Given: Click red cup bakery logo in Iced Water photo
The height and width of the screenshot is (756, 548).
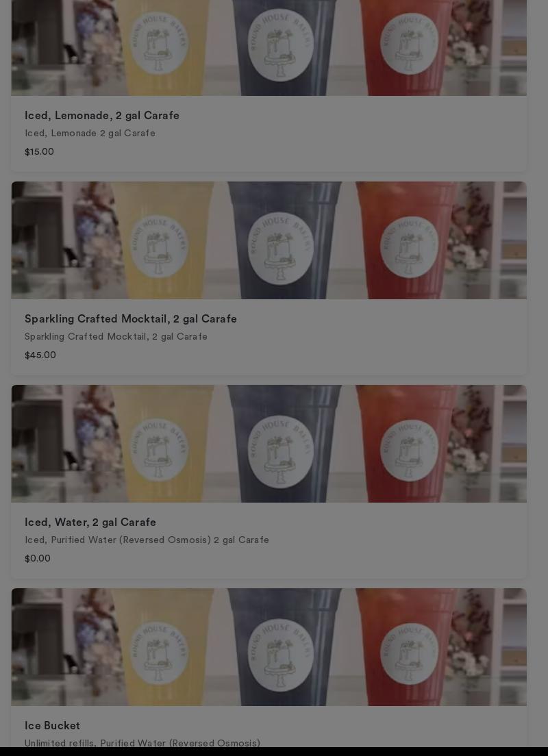Looking at the screenshot, I should click(409, 451).
